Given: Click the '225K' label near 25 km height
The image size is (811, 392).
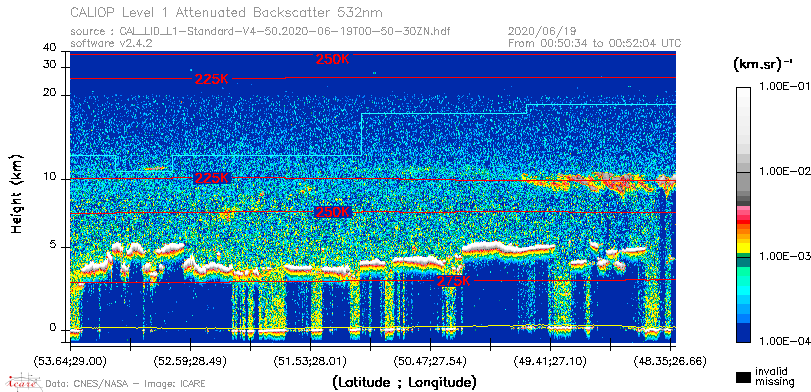Looking at the screenshot, I should click(x=212, y=80).
